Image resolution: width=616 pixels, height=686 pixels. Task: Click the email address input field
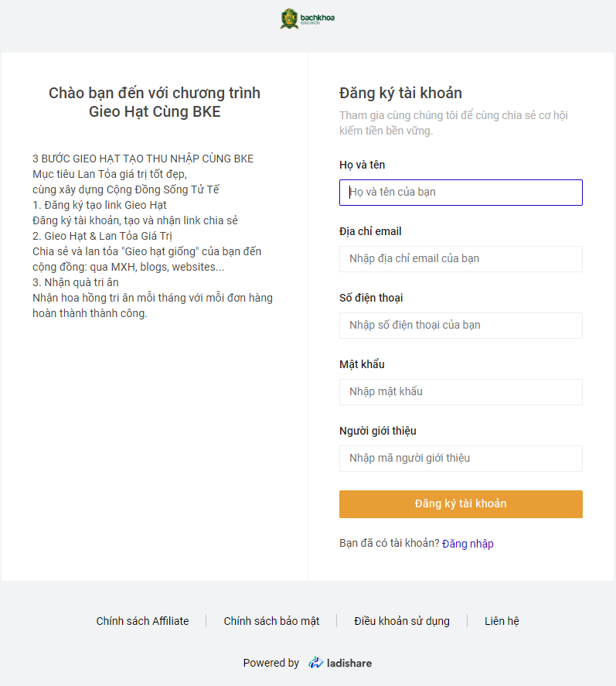461,259
